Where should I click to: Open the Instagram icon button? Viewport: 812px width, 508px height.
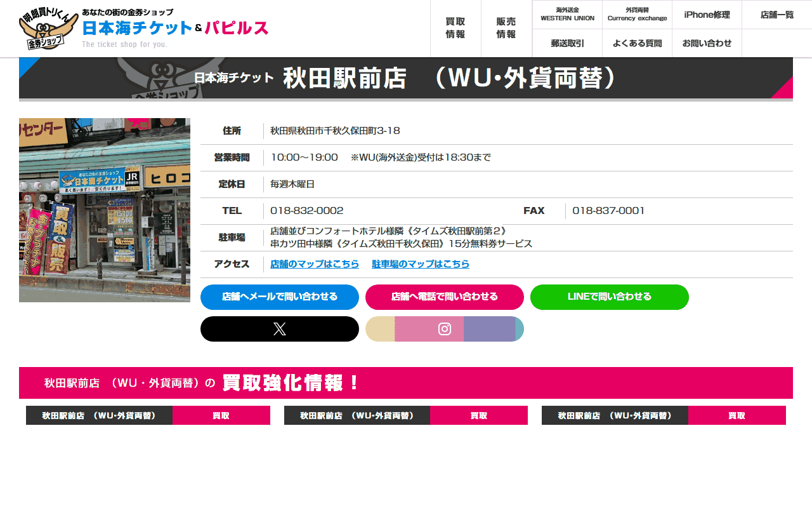click(x=445, y=329)
